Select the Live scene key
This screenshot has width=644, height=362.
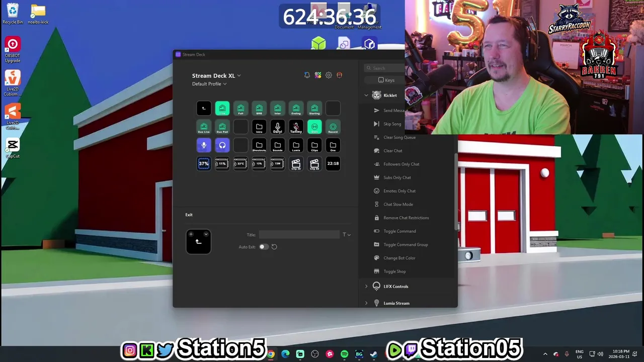coord(222,108)
